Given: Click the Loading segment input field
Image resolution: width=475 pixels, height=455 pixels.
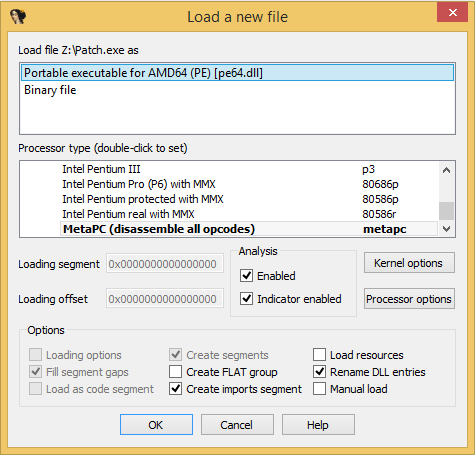Looking at the screenshot, I should coord(165,264).
